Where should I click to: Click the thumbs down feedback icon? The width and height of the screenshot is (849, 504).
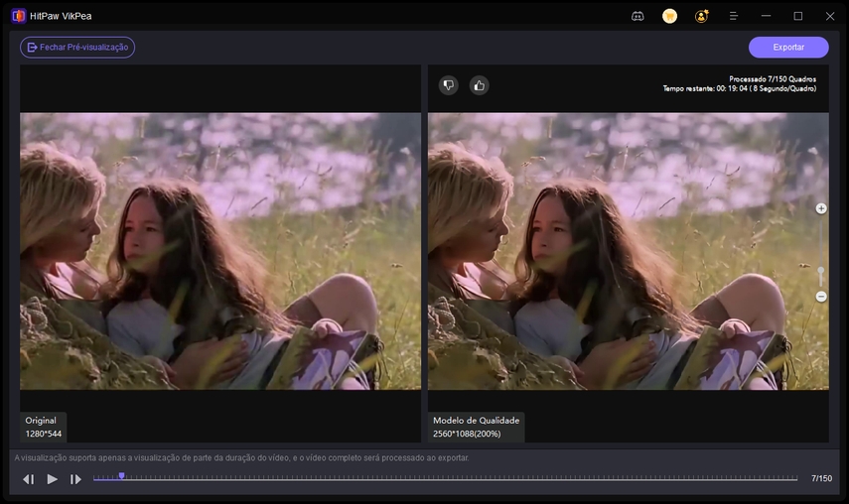pyautogui.click(x=448, y=85)
